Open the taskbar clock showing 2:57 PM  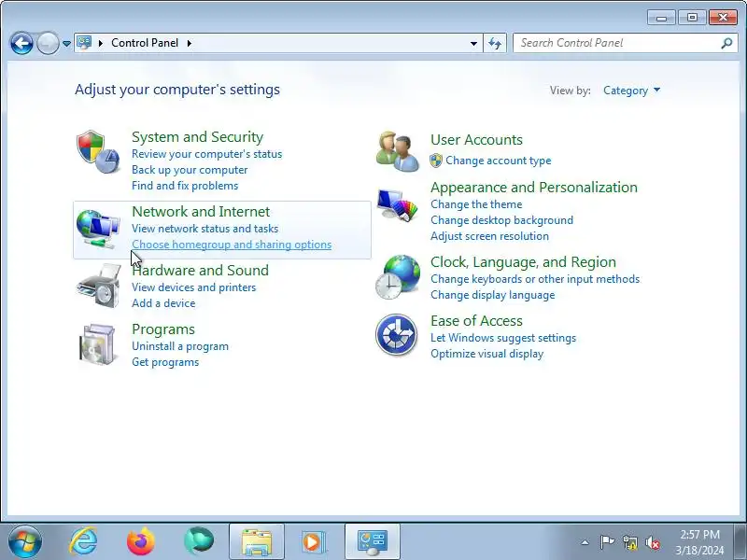click(x=699, y=542)
